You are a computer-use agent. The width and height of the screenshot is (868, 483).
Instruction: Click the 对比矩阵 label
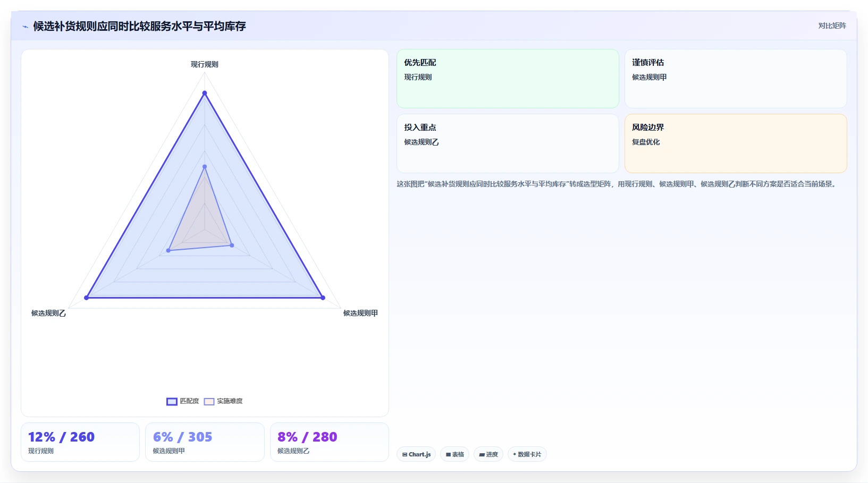832,26
